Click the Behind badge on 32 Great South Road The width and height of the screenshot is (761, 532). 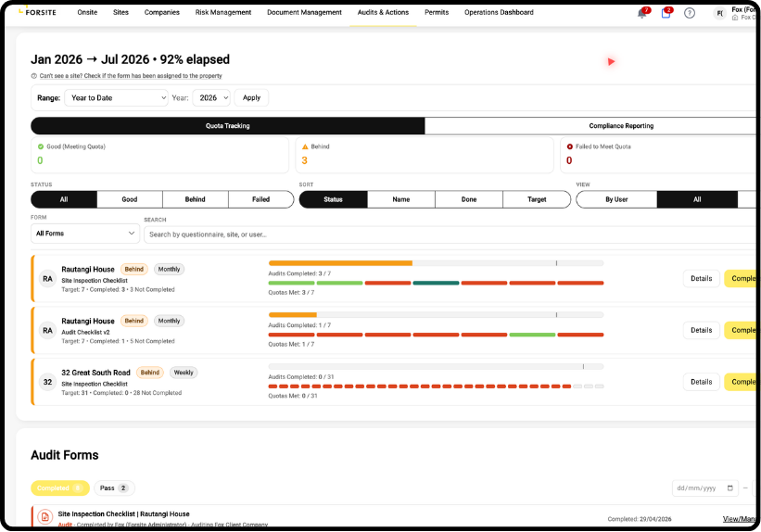tap(150, 373)
